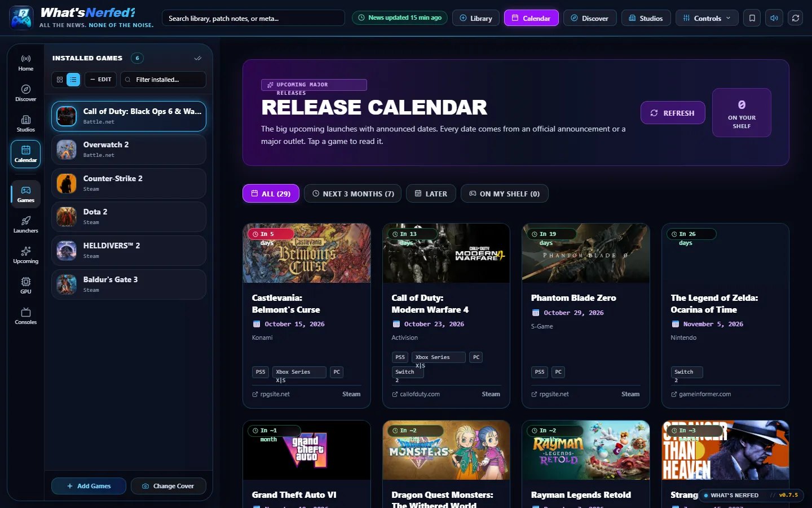Open the Upcoming sidebar section
The width and height of the screenshot is (812, 508).
pos(25,255)
